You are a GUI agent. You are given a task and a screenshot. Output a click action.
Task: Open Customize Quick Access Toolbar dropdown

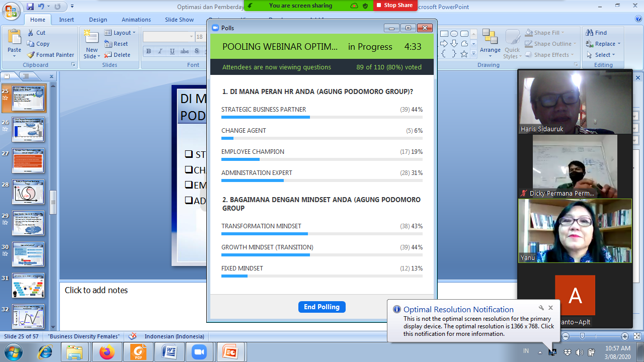click(72, 7)
